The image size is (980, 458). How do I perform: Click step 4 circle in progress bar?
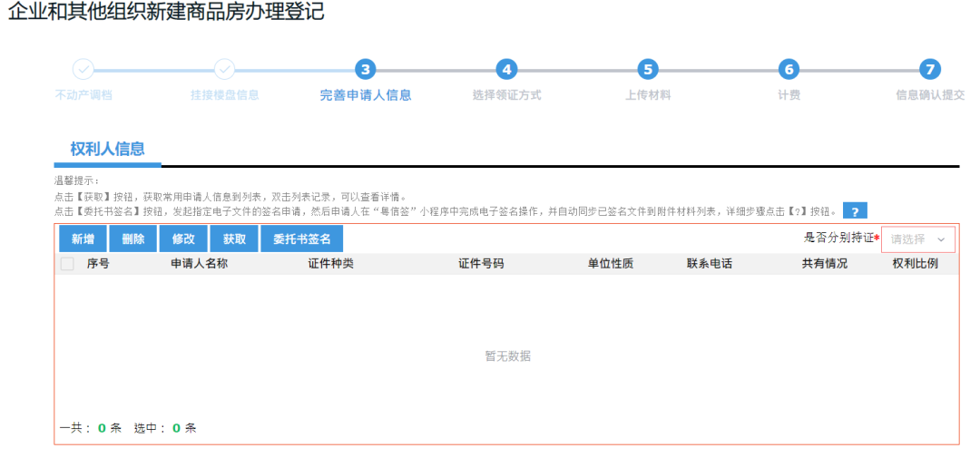(507, 69)
